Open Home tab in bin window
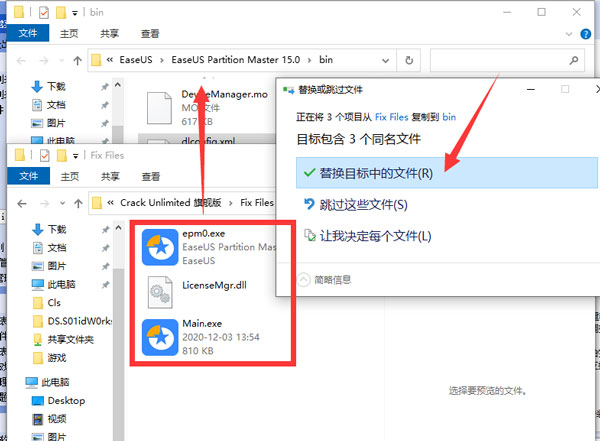 (x=69, y=33)
